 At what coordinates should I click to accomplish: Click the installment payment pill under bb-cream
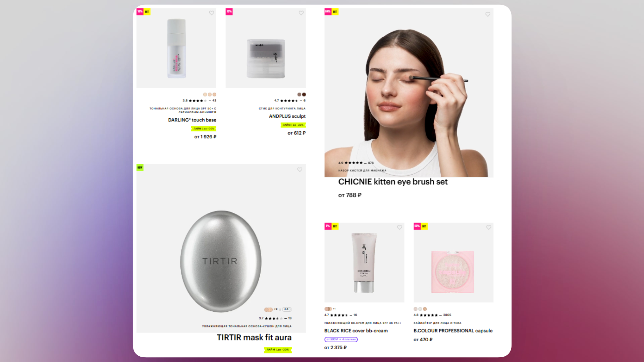[x=341, y=340]
